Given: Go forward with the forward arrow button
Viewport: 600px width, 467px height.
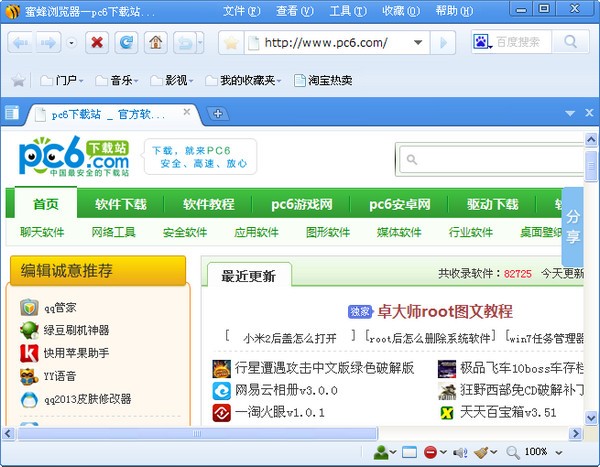Looking at the screenshot, I should click(x=49, y=42).
